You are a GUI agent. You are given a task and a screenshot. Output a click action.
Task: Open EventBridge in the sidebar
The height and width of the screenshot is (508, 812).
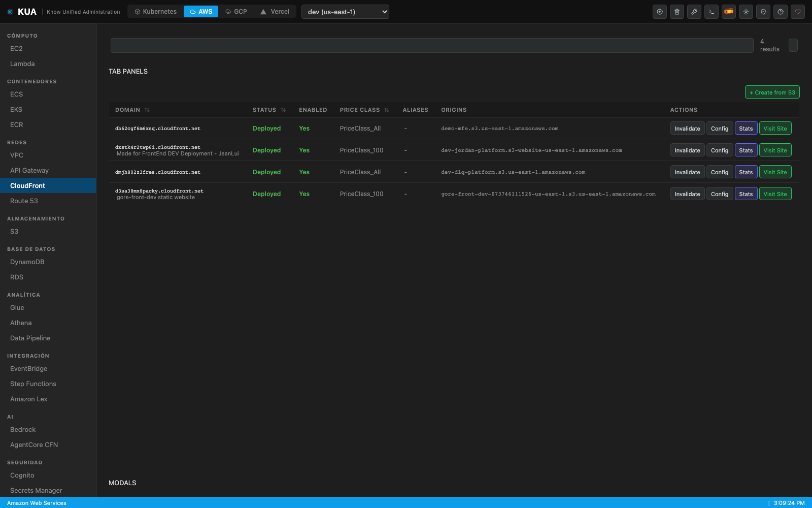pos(48,369)
